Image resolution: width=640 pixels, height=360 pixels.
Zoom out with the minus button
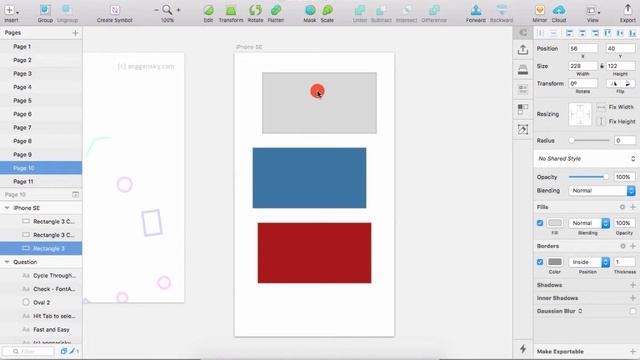coord(156,10)
